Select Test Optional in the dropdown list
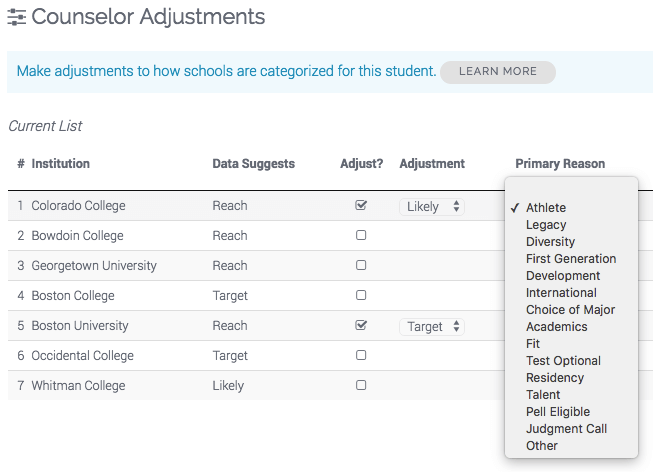The image size is (653, 472). point(563,361)
